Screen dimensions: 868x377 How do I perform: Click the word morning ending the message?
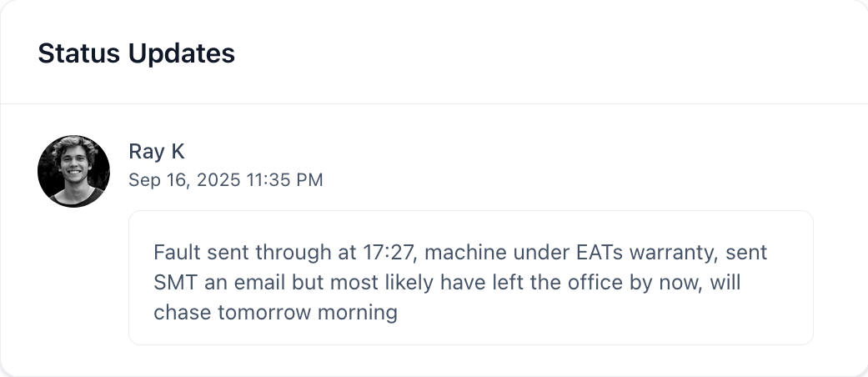pyautogui.click(x=354, y=314)
